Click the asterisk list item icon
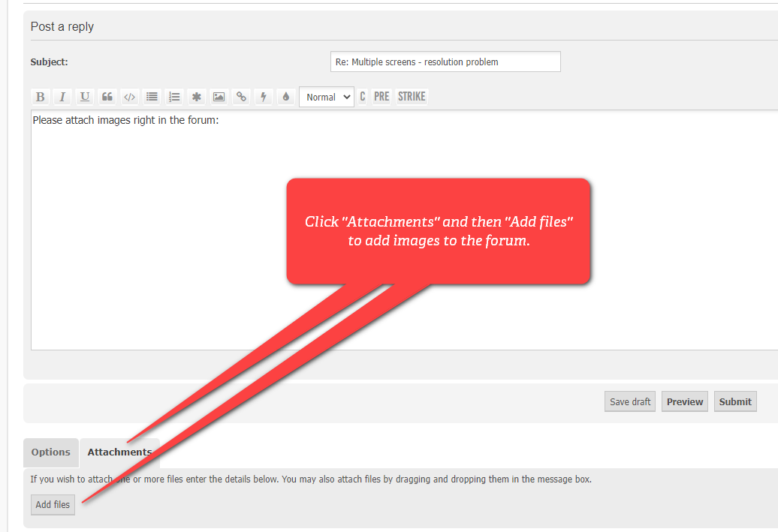Viewport: 778px width, 532px height. 196,97
